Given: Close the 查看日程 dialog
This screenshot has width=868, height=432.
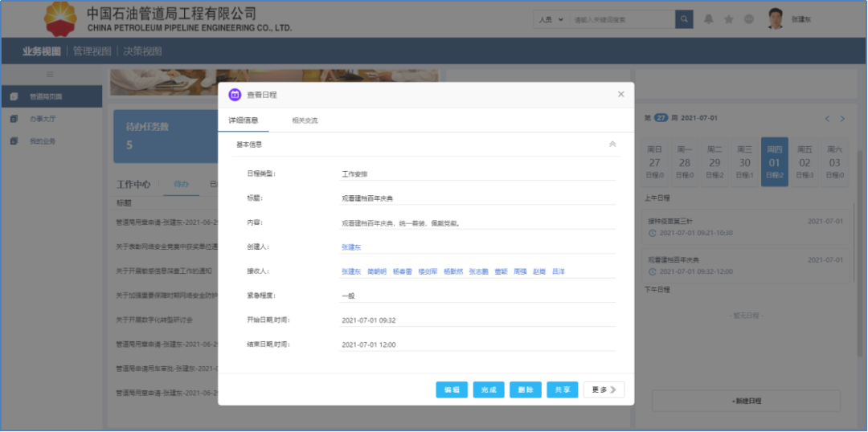Looking at the screenshot, I should (x=621, y=95).
